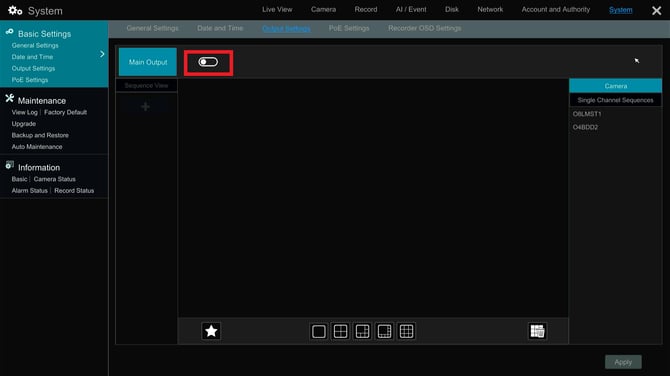
Task: Select the Camera panel tab
Action: (616, 86)
